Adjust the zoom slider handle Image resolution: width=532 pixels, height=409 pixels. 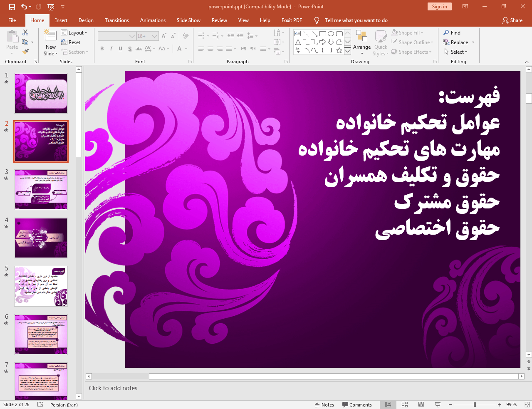pyautogui.click(x=475, y=404)
